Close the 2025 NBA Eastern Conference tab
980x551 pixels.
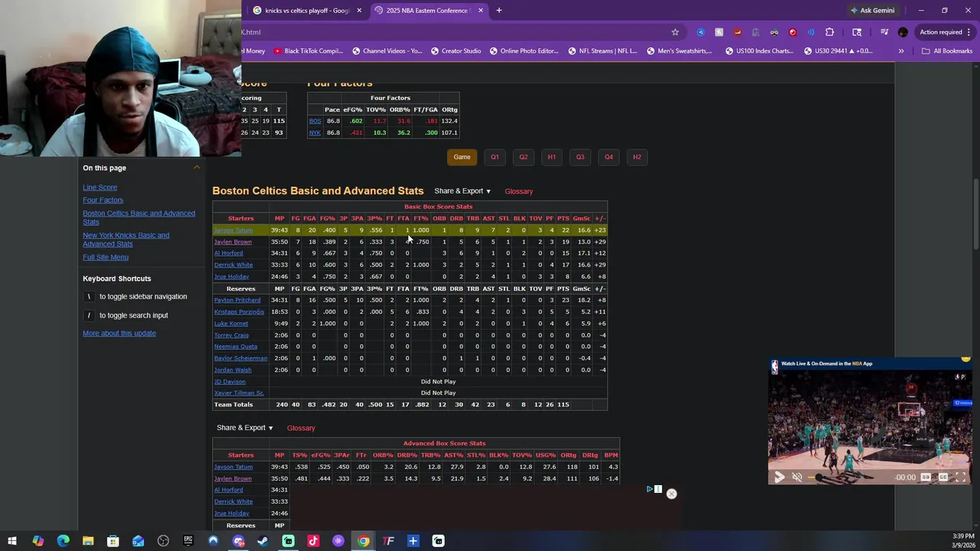481,11
